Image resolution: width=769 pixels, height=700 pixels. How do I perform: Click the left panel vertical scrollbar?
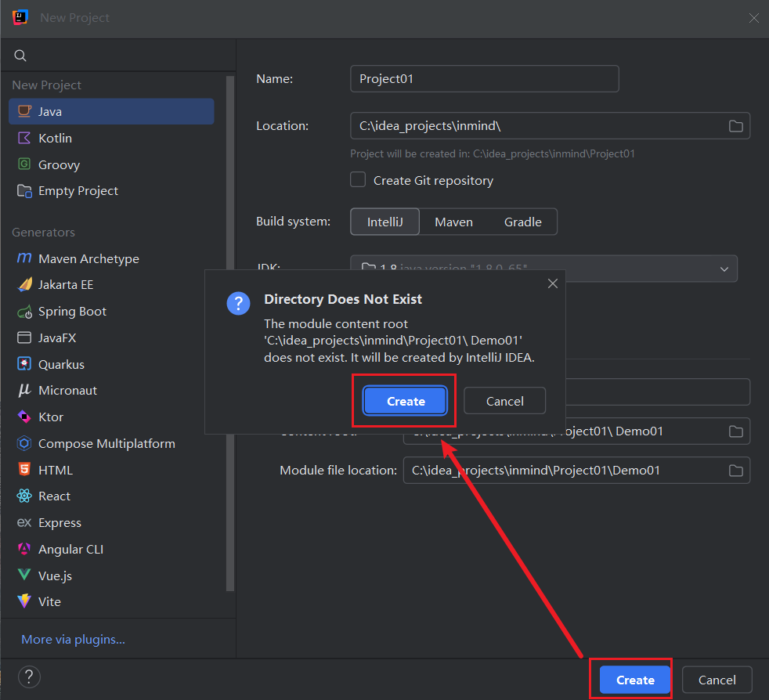coord(229,334)
